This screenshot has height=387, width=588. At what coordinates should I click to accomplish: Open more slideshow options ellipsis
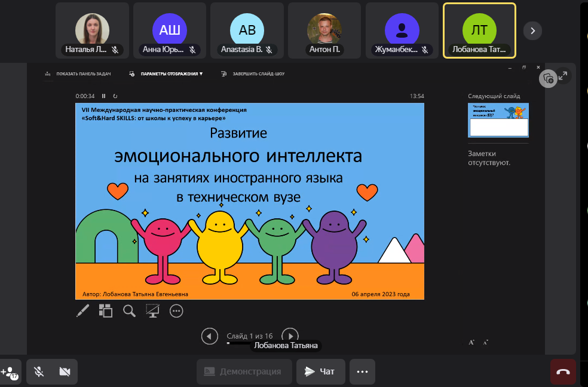pos(176,310)
